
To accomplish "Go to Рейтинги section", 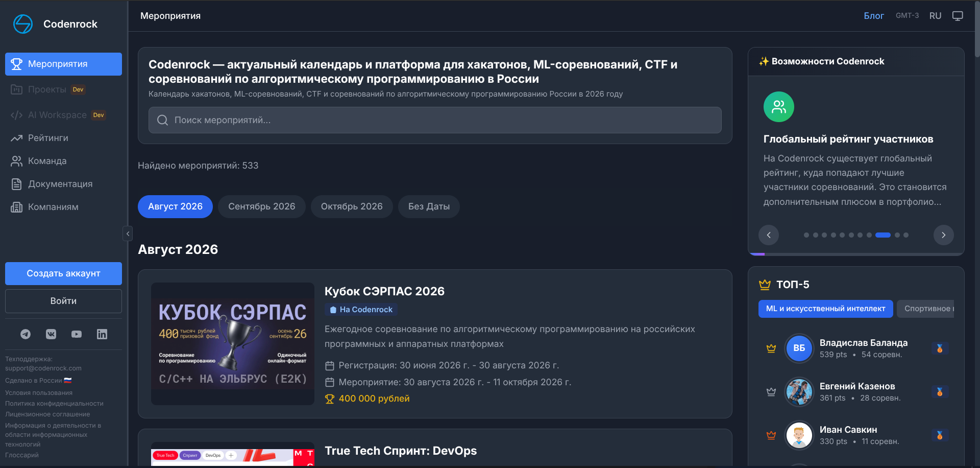I will (63, 138).
